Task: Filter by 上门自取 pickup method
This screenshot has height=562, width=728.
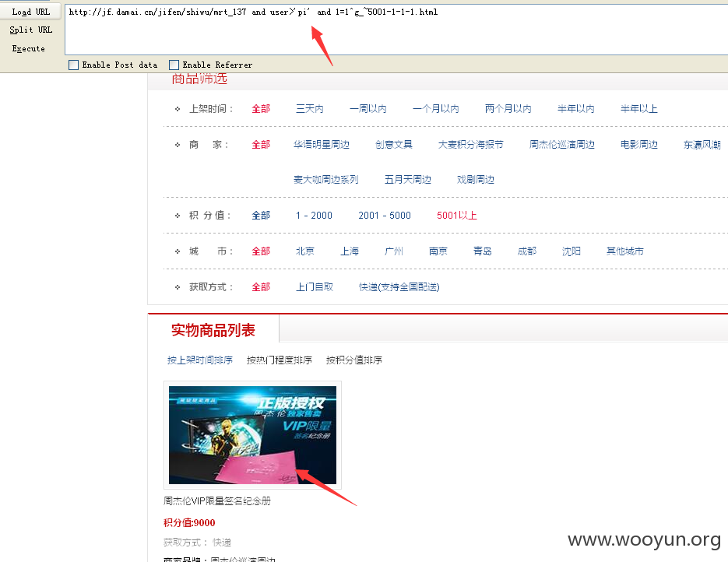Action: click(315, 286)
